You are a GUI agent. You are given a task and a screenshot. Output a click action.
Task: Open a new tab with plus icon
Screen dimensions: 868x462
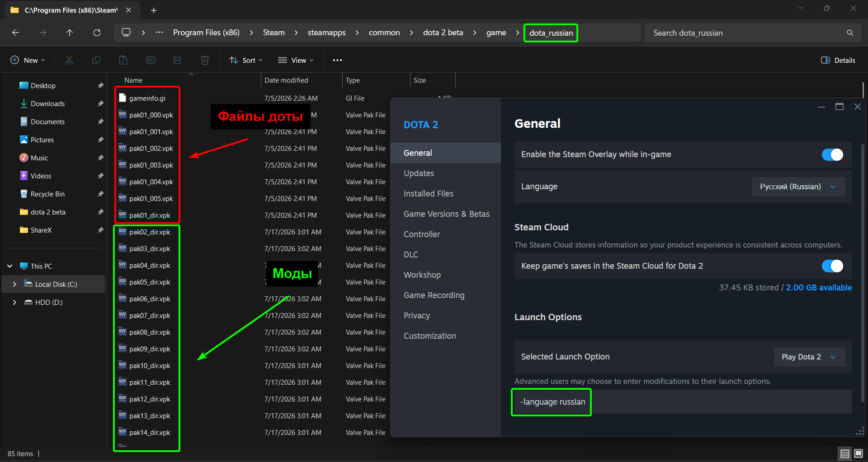coord(154,10)
